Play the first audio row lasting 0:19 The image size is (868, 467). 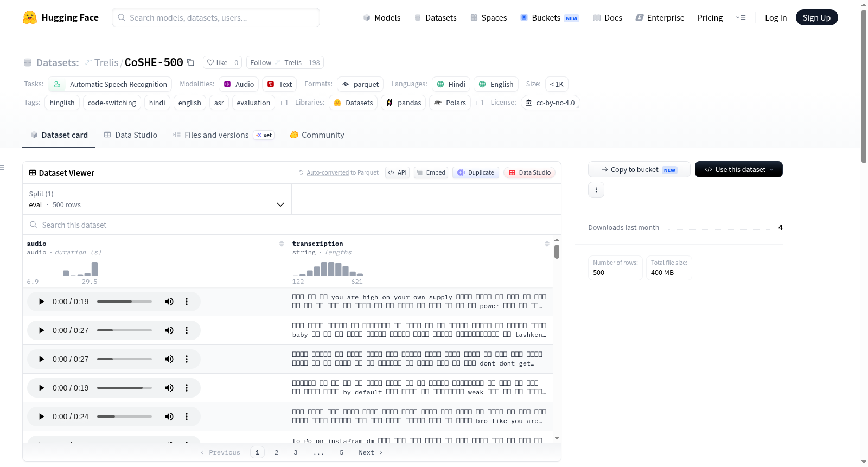click(41, 302)
